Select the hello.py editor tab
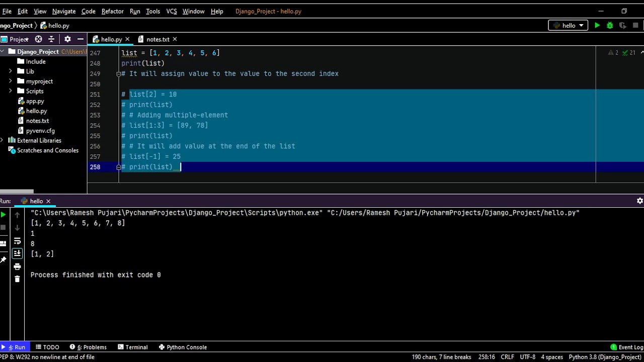 [111, 39]
